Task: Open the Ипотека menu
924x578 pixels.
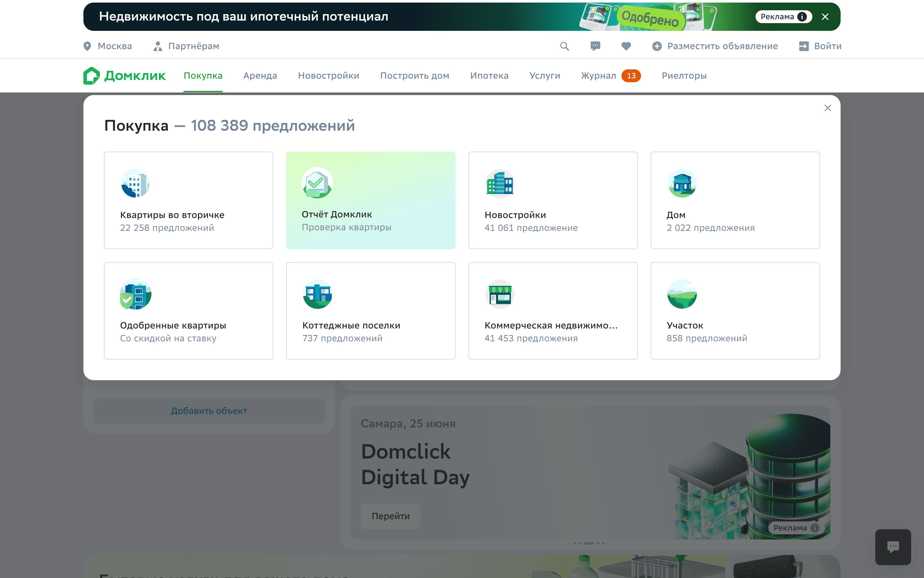Action: (490, 76)
